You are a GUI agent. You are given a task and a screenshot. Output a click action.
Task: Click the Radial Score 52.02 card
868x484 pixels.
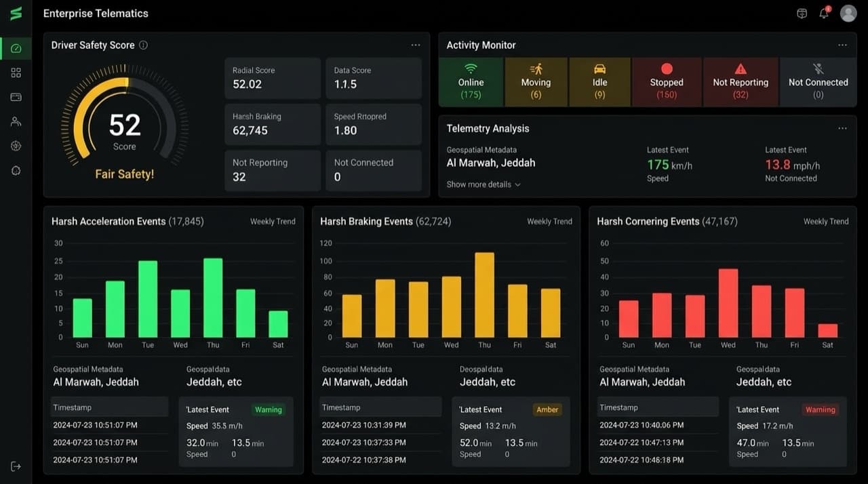click(273, 78)
